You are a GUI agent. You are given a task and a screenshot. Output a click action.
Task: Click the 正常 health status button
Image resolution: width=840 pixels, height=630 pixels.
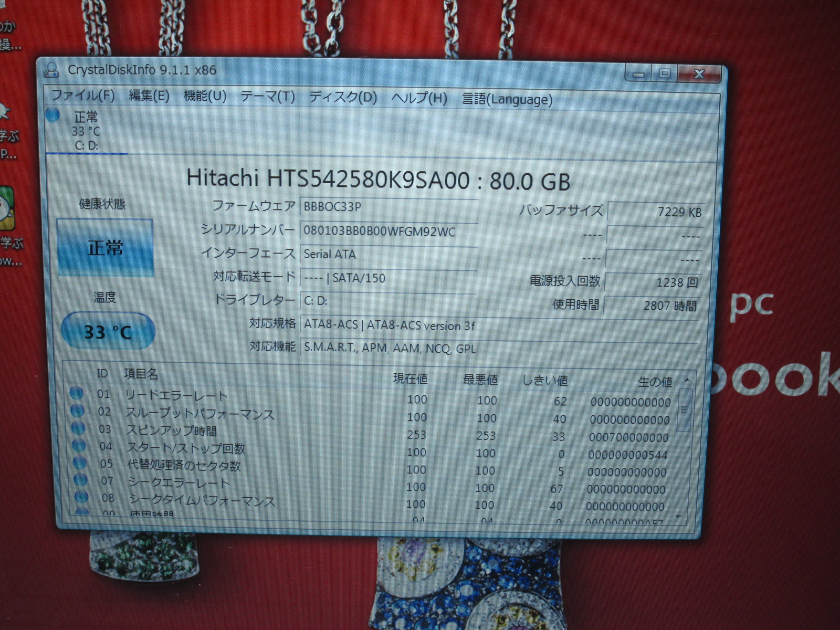coord(105,247)
